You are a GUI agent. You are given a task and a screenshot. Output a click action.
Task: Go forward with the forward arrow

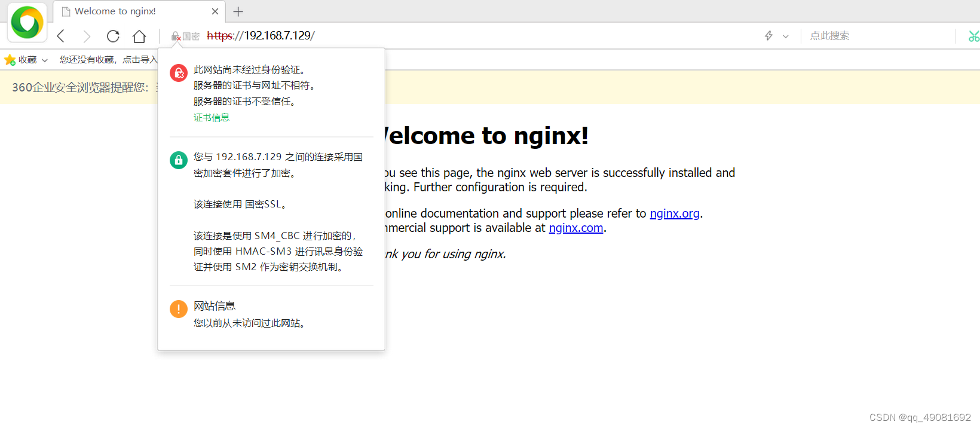point(86,36)
